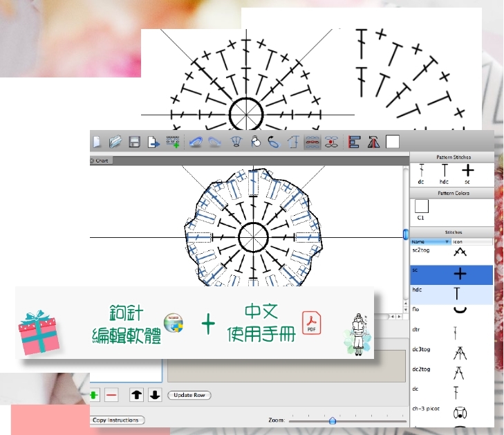
Task: Save the chart using the floppy disk icon
Action: [135, 142]
